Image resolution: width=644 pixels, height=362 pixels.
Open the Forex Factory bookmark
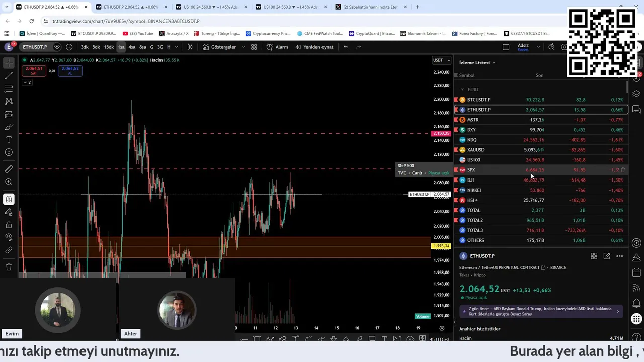pyautogui.click(x=474, y=34)
